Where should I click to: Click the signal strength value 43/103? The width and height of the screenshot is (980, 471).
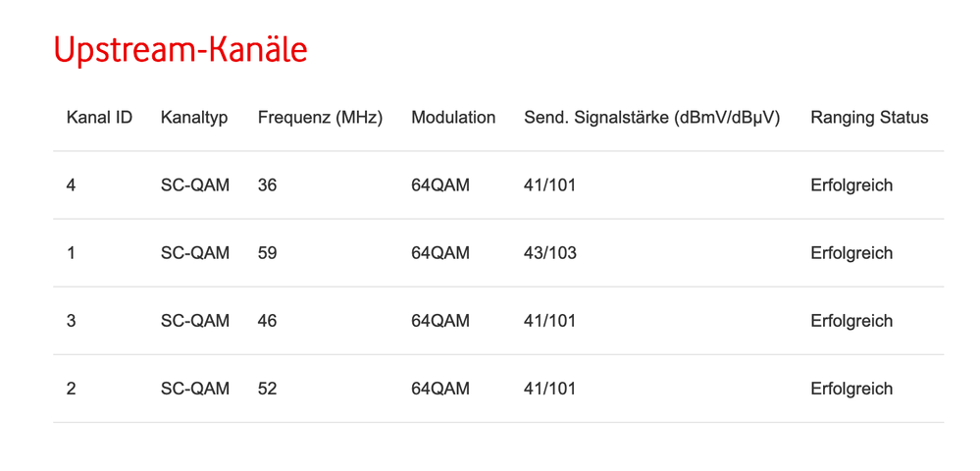pos(550,253)
